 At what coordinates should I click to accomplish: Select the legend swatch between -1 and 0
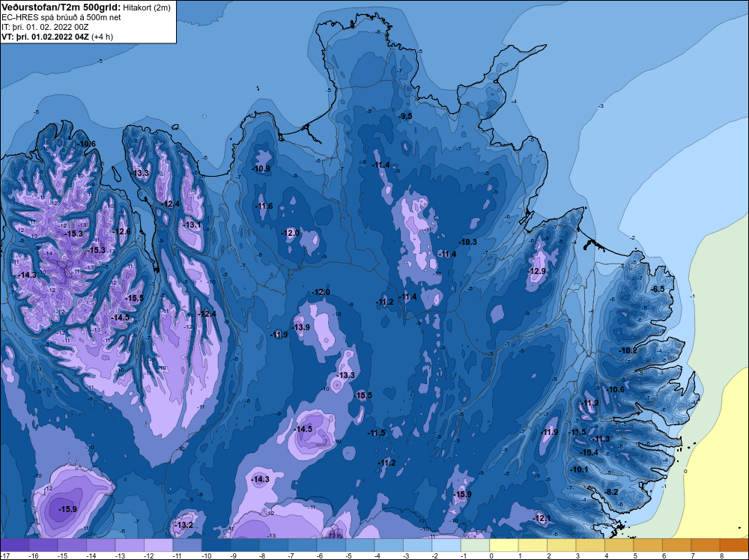476,545
